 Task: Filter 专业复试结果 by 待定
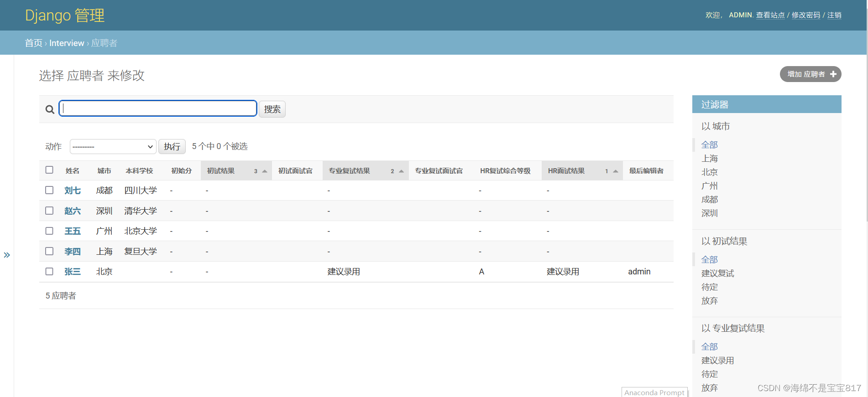coord(710,374)
